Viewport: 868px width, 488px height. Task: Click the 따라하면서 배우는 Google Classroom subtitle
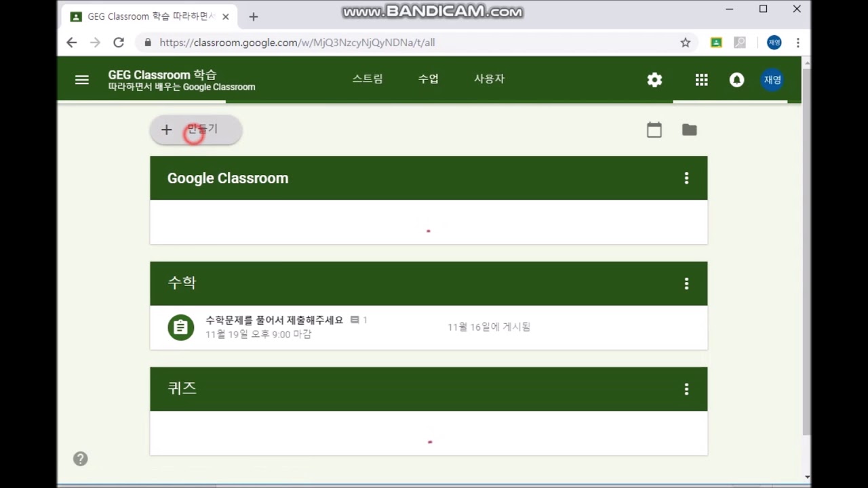182,87
